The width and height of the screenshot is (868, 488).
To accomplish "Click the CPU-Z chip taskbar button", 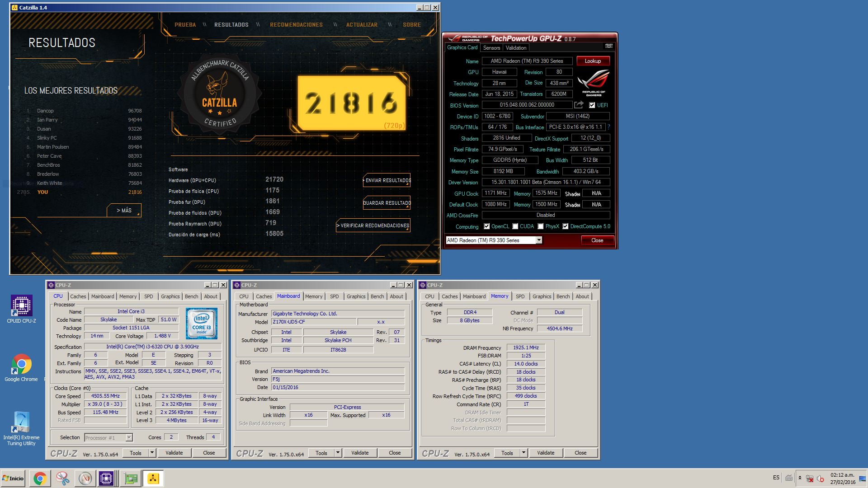I will pos(106,478).
